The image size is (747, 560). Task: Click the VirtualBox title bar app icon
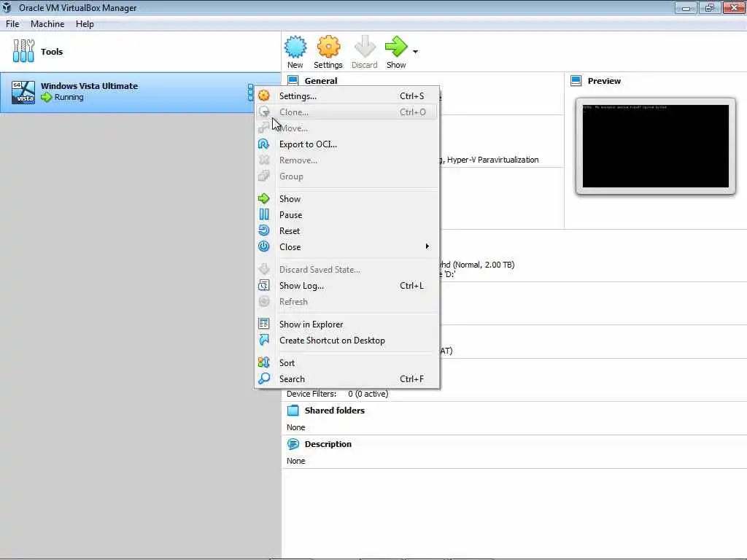7,7
